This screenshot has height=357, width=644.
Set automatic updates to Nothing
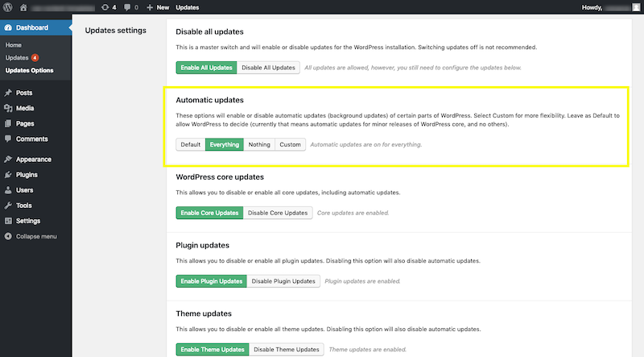tap(259, 145)
